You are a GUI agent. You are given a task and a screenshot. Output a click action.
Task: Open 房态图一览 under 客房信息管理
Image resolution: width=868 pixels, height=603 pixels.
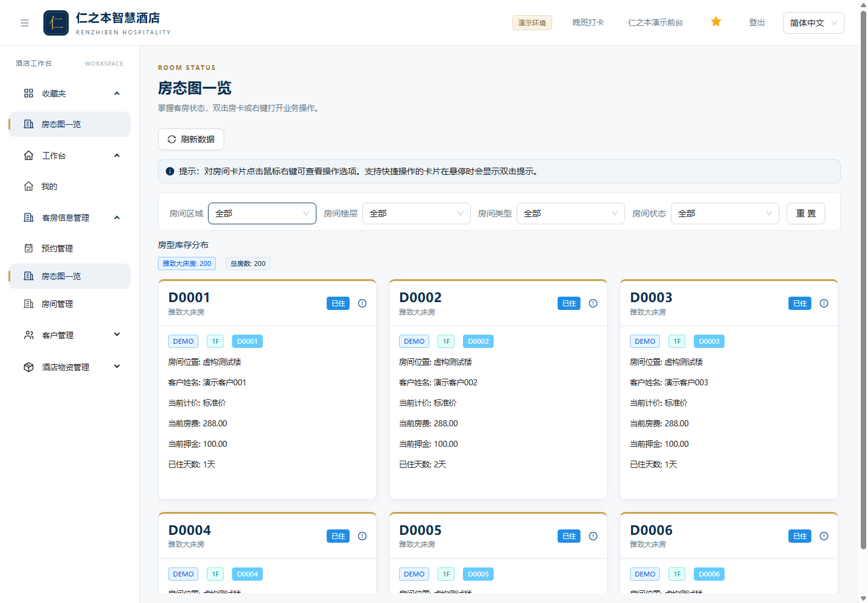[69, 276]
